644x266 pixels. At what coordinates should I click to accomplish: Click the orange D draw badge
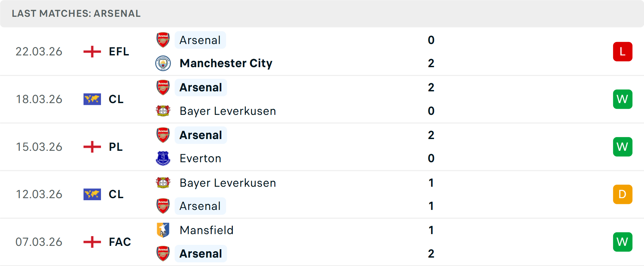point(623,194)
